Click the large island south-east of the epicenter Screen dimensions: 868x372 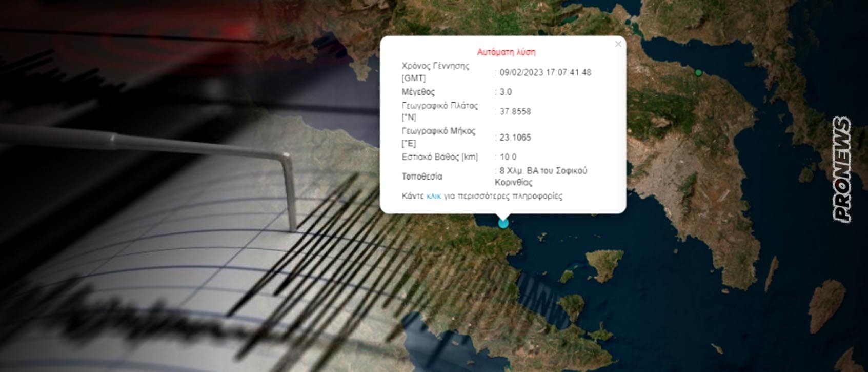[x=605, y=263]
